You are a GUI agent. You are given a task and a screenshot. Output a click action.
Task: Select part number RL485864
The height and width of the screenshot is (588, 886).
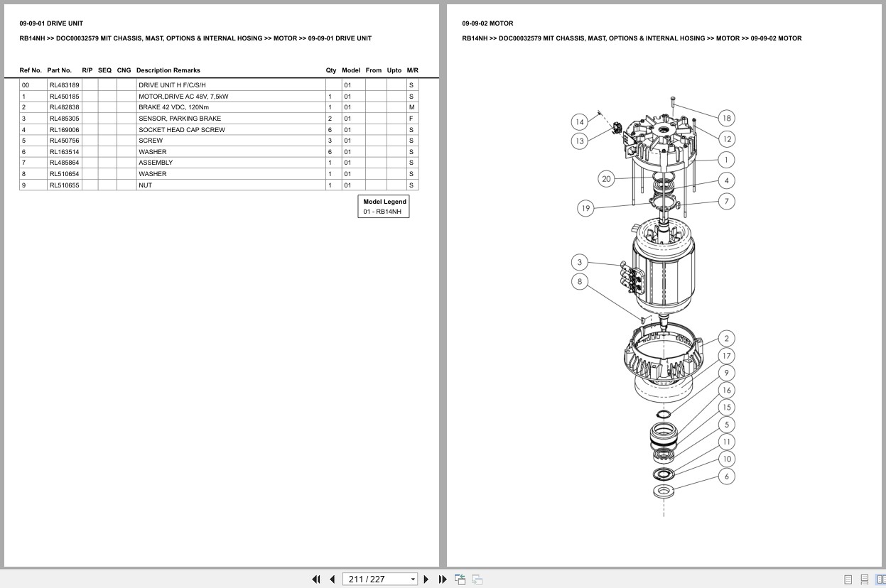(64, 163)
